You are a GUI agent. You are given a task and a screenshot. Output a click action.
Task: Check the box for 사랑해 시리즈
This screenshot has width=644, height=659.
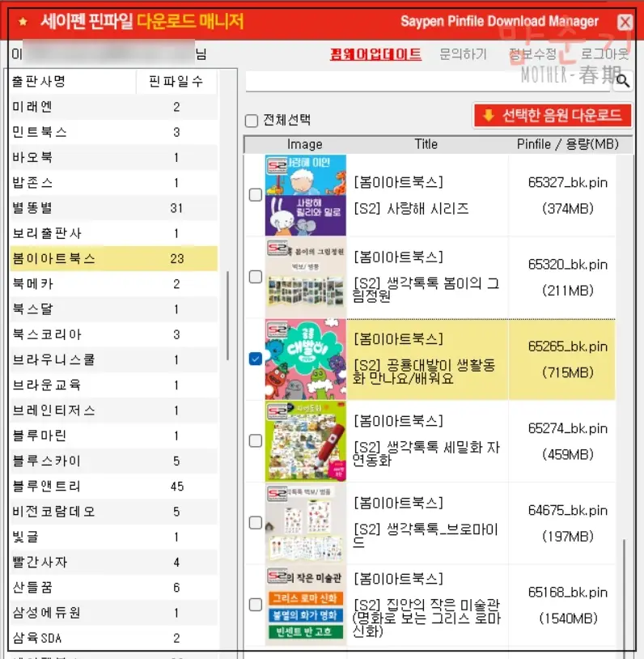pos(256,195)
